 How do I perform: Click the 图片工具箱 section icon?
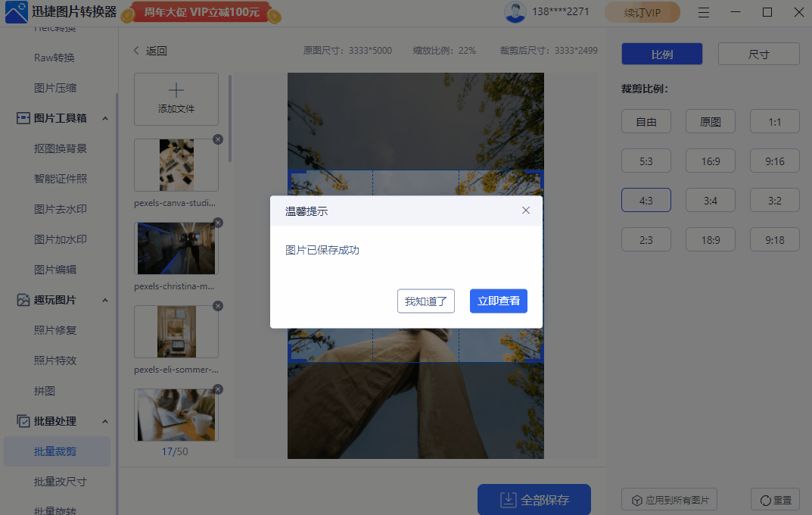pyautogui.click(x=23, y=118)
